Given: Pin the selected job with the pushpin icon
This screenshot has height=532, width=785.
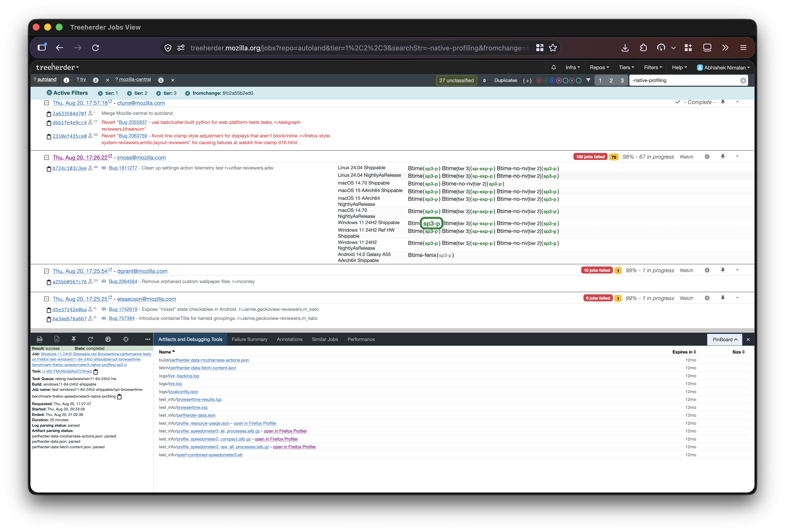Looking at the screenshot, I should point(74,339).
